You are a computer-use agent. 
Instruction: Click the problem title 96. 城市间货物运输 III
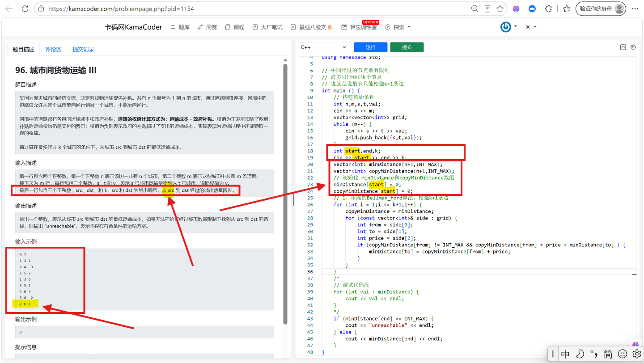(56, 70)
